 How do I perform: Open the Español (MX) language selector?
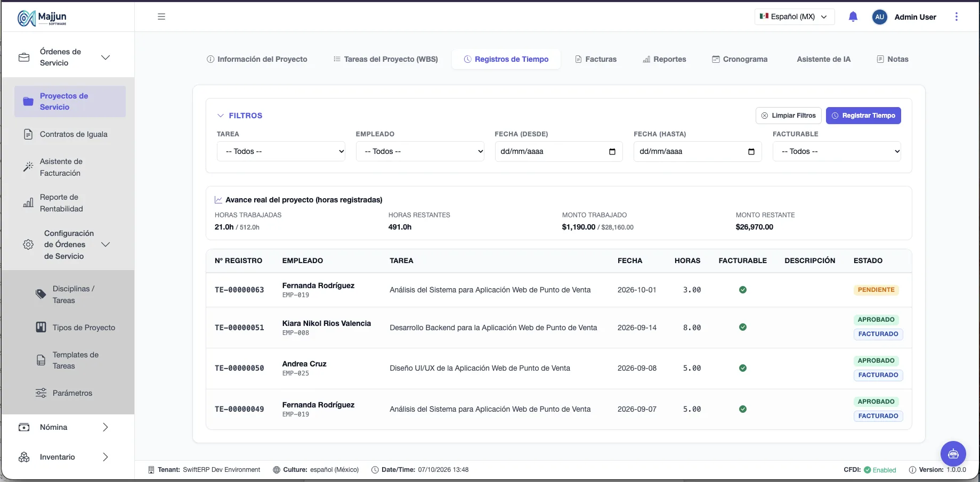pyautogui.click(x=794, y=17)
